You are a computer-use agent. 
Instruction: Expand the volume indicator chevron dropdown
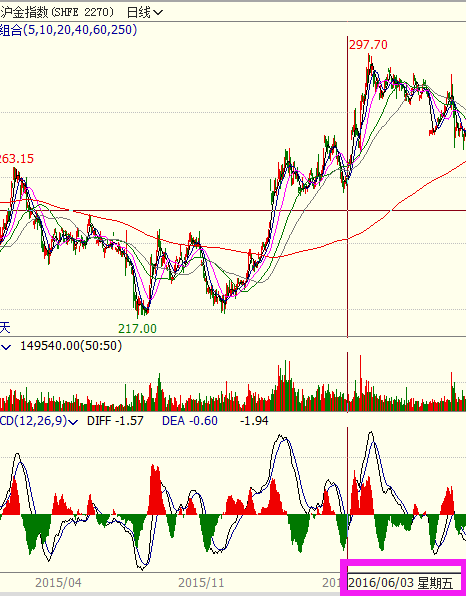point(6,346)
